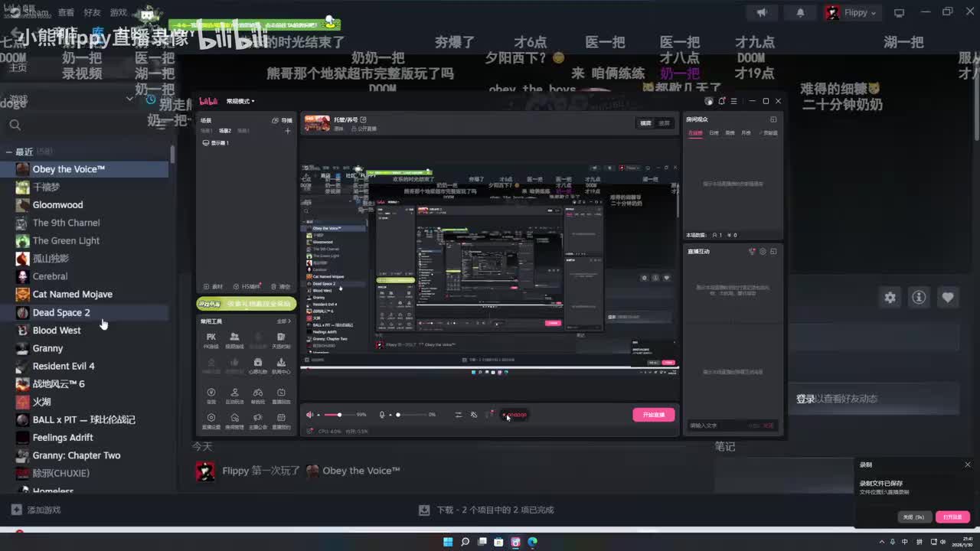The image size is (980, 551).
Task: Open the Steam 查看 menu
Action: coord(67,13)
